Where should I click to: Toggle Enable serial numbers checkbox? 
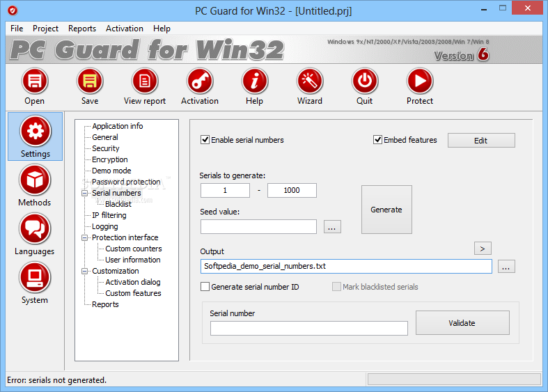point(205,140)
